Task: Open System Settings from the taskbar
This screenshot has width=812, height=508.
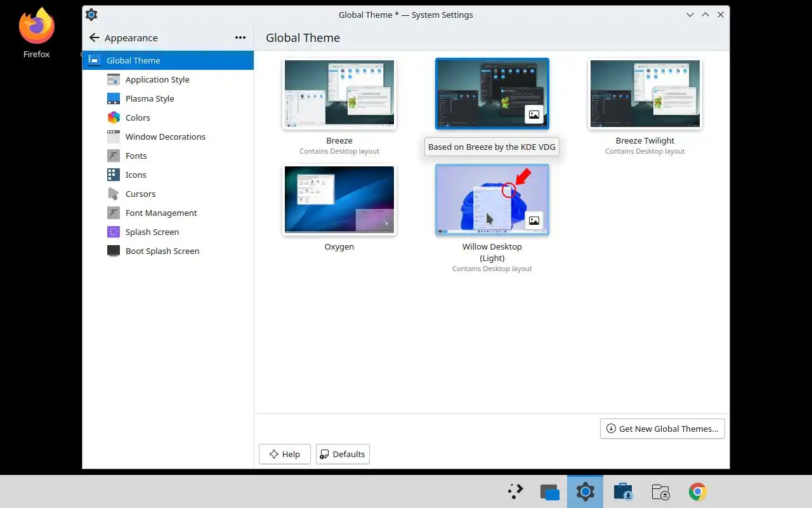Action: [585, 491]
